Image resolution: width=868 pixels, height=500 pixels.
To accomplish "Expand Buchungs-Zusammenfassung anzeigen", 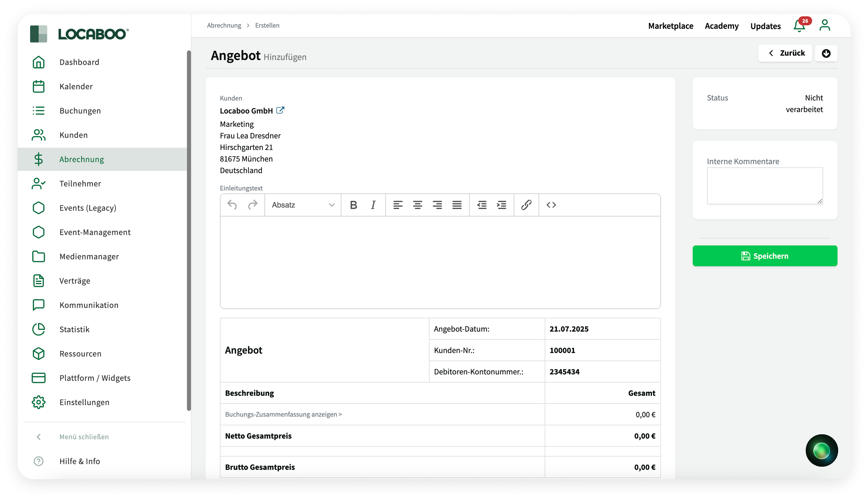I will [283, 414].
